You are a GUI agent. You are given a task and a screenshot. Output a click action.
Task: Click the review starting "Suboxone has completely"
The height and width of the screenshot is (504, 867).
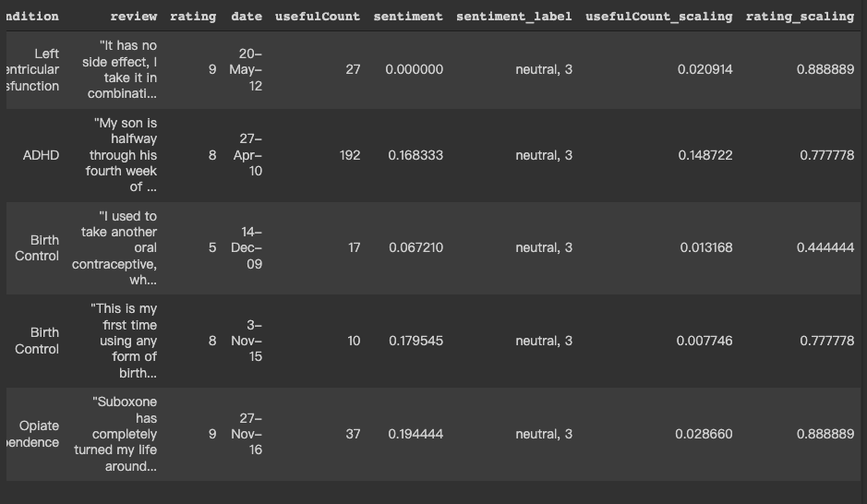tap(115, 434)
